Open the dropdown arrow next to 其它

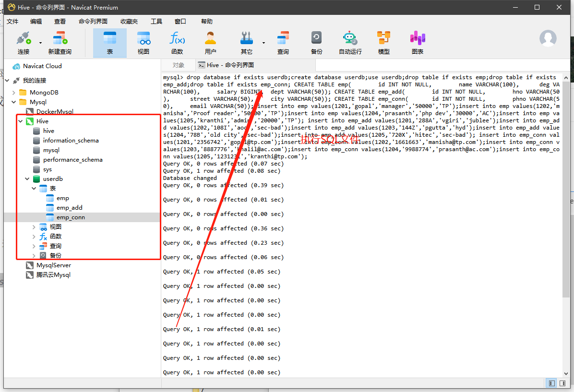(263, 43)
